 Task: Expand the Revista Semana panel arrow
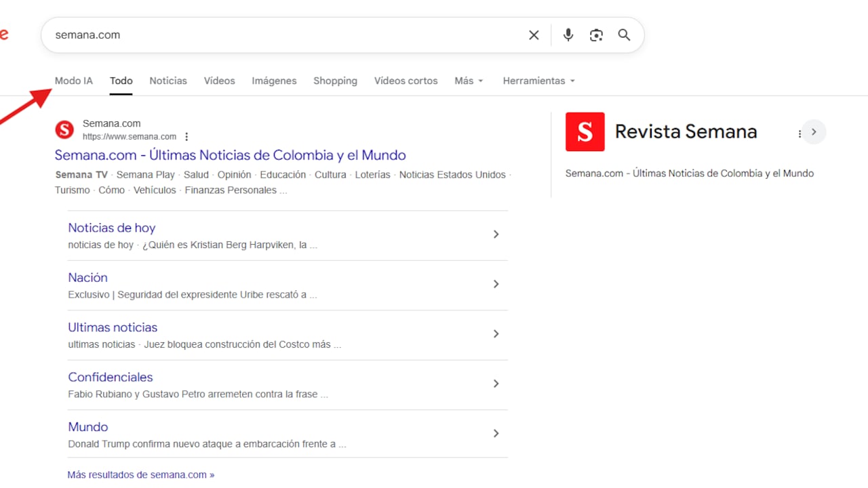814,132
